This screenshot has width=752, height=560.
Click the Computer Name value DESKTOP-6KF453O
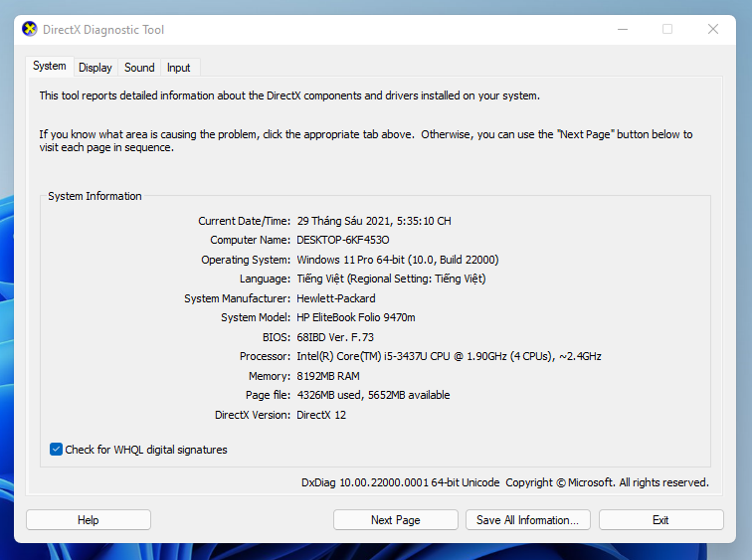pos(343,240)
